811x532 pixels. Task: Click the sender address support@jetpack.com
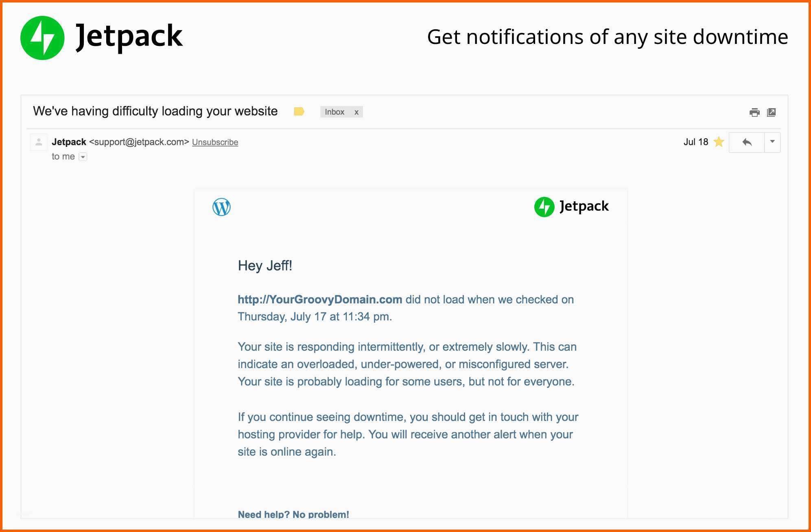[x=139, y=142]
